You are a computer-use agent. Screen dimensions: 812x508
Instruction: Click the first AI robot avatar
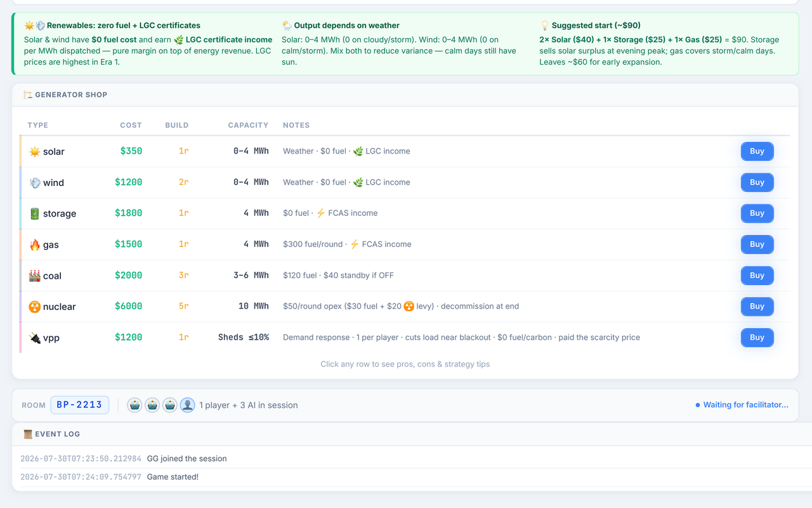point(134,405)
